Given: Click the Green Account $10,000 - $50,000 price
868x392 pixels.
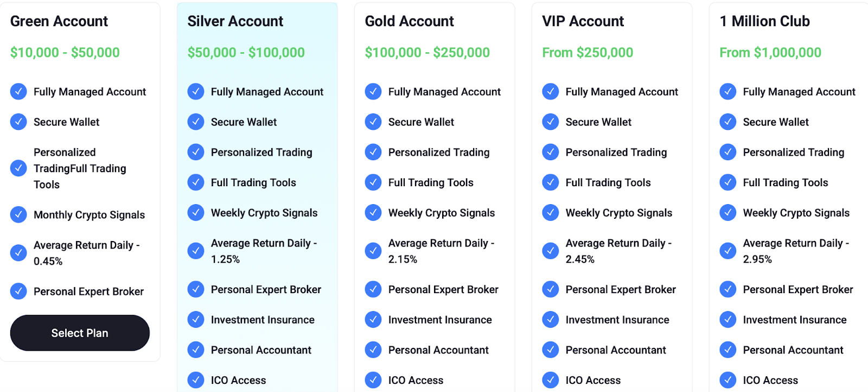Looking at the screenshot, I should (65, 53).
